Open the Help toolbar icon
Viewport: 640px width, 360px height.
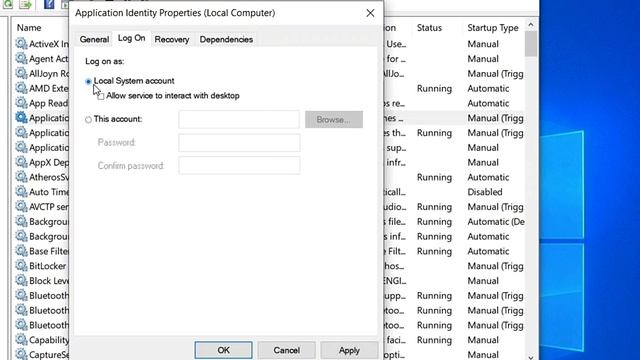(49, 4)
